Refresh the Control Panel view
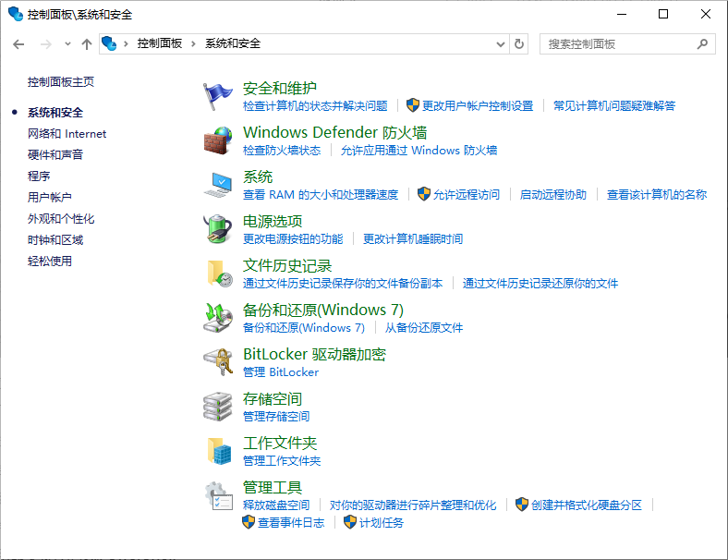728x560 pixels. [519, 44]
